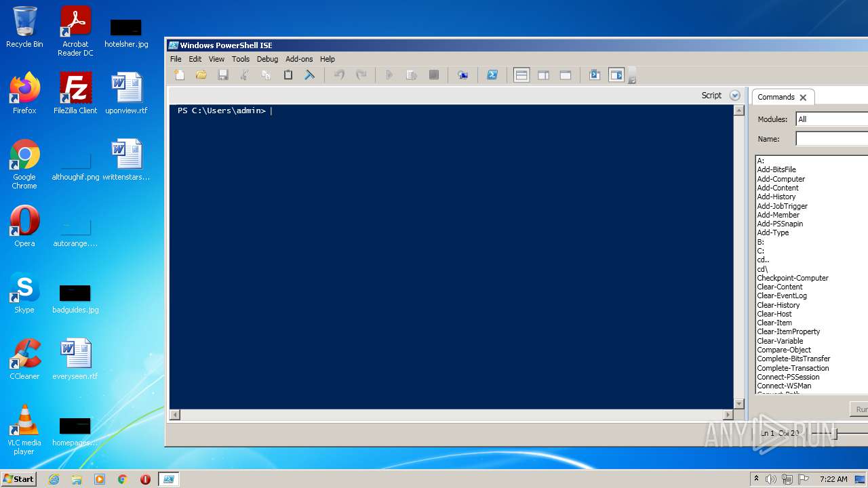
Task: Click the Save script floppy icon
Action: point(223,75)
